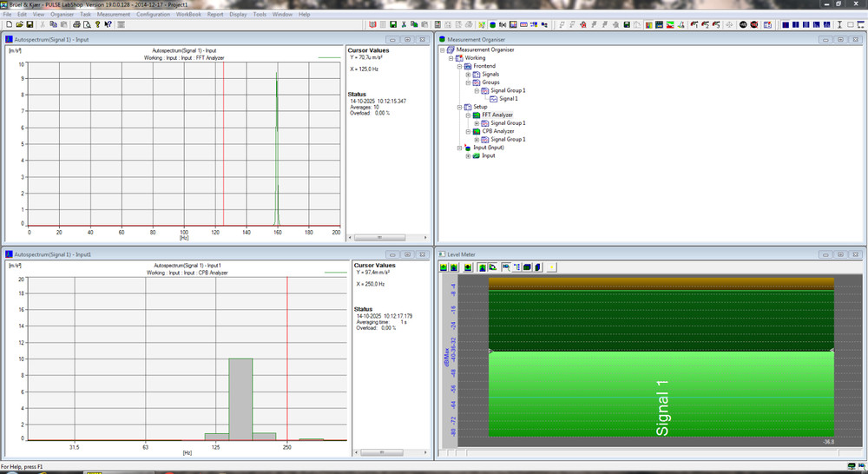Open the Configuration menu

(x=154, y=15)
